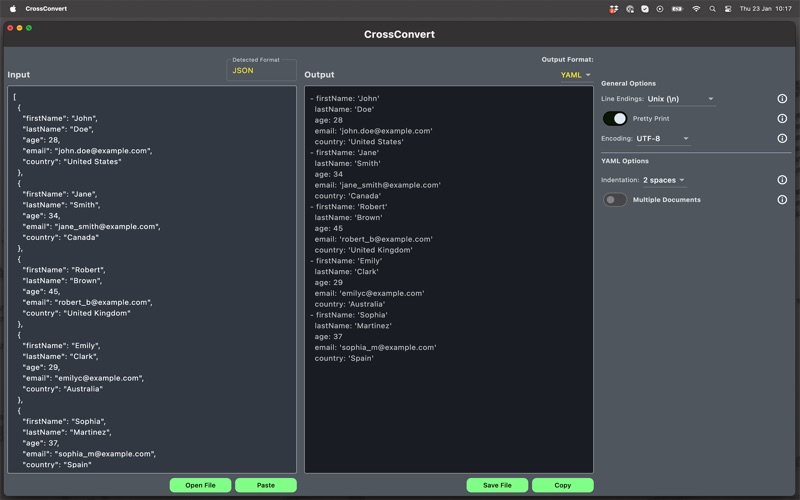Open info for Pretty Print option
Viewport: 800px width, 500px height.
click(782, 118)
